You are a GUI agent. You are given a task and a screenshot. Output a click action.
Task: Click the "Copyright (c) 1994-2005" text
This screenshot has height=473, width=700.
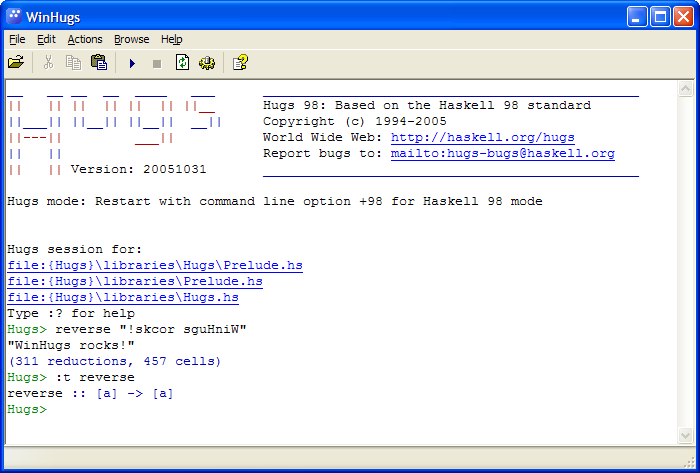click(x=355, y=121)
